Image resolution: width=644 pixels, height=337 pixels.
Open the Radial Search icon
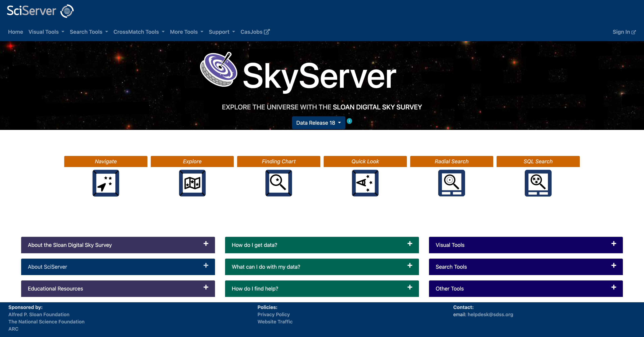click(451, 183)
